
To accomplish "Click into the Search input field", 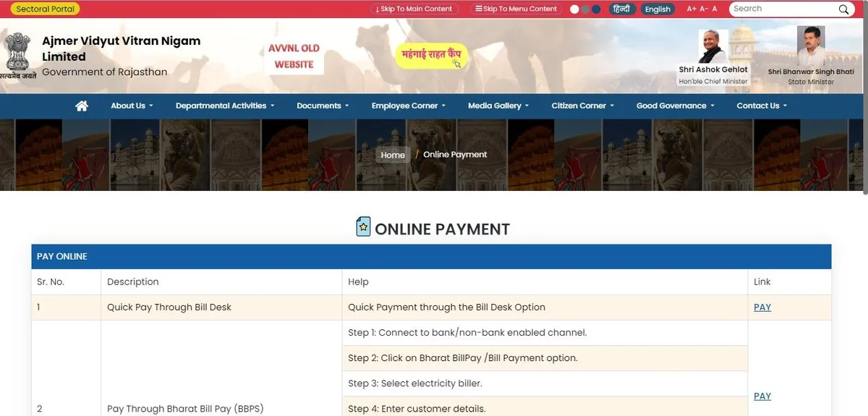I will 781,9.
